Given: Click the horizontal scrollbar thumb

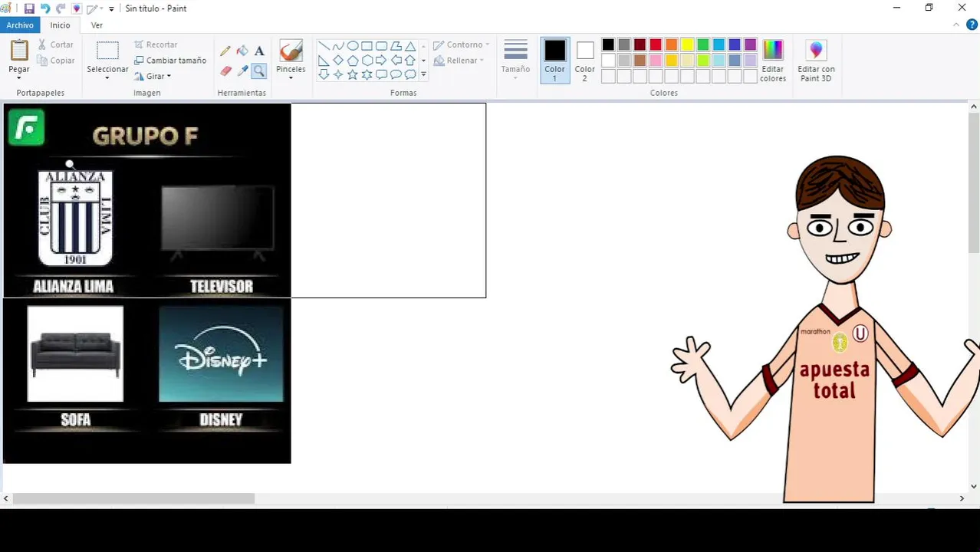Looking at the screenshot, I should pos(133,498).
